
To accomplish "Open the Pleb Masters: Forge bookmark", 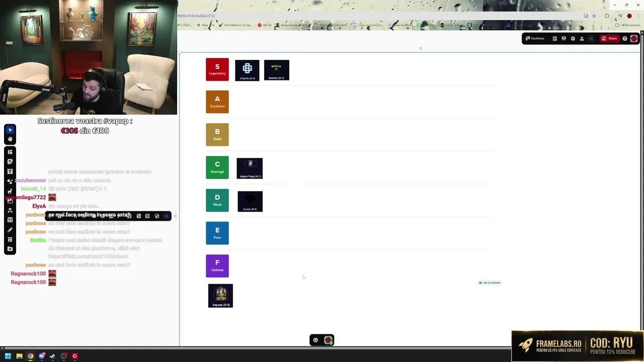I will (x=236, y=25).
